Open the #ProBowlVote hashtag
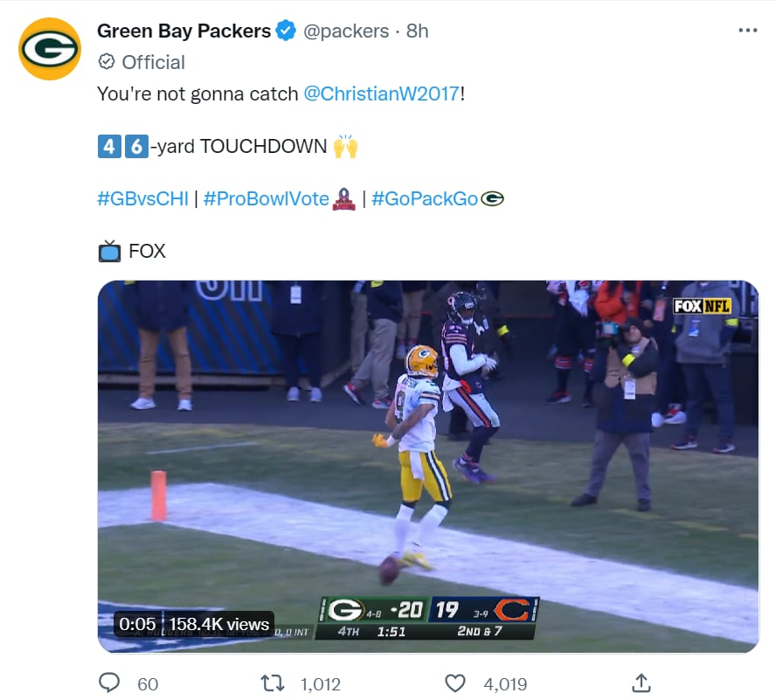The height and width of the screenshot is (700, 776). (x=267, y=198)
